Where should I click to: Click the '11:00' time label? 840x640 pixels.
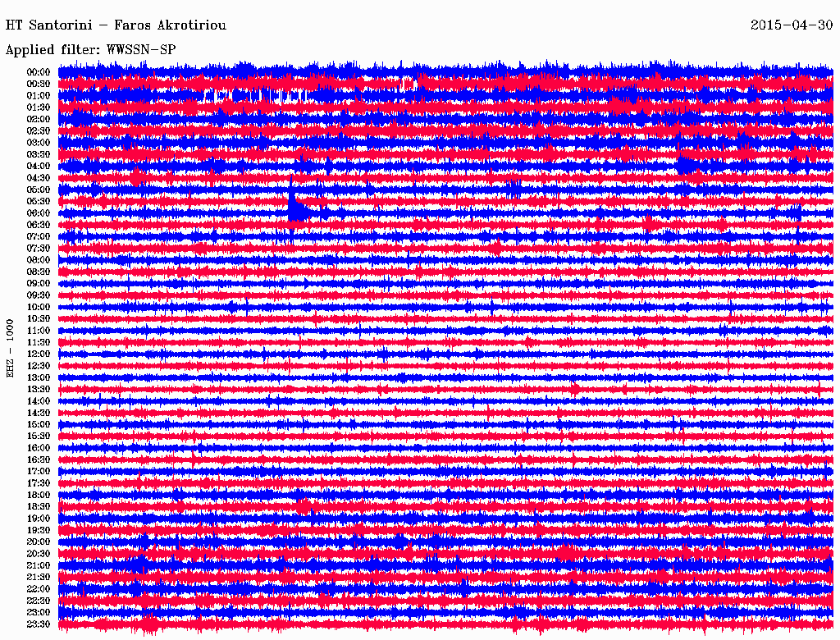[39, 331]
